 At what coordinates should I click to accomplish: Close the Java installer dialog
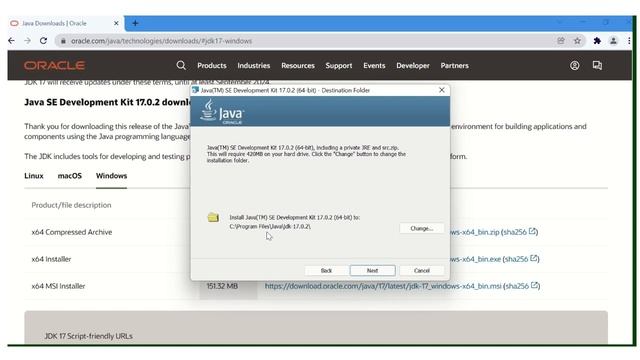441,90
